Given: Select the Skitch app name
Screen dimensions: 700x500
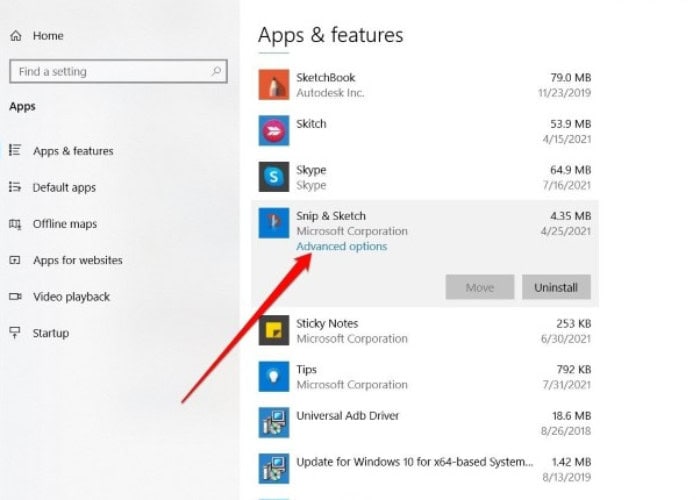Looking at the screenshot, I should (x=311, y=124).
